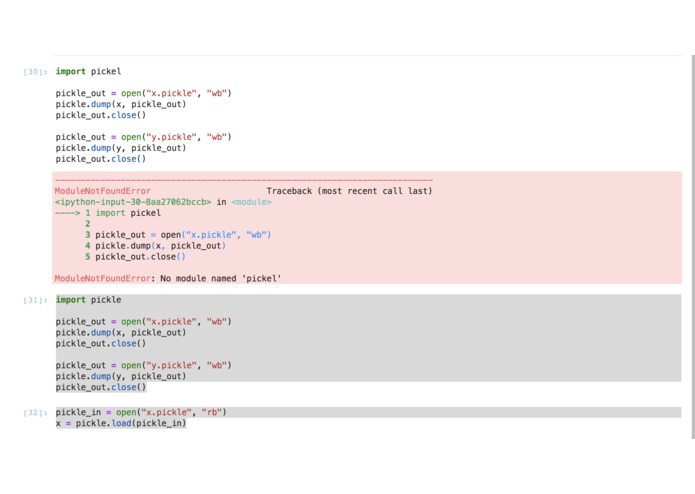This screenshot has width=695, height=494.
Task: Click pickle.dump(x, pickle_out) line in cell 30
Action: point(121,104)
